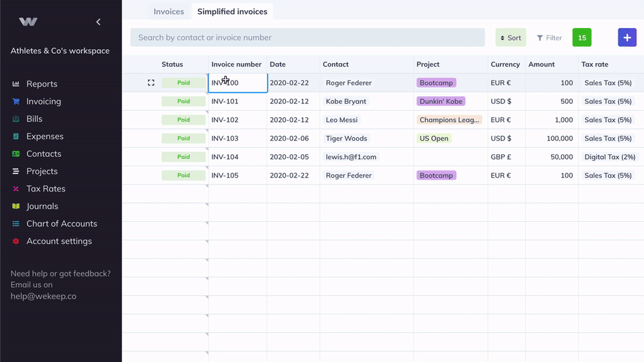Switch to the Invoices tab
The width and height of the screenshot is (644, 362).
tap(168, 11)
